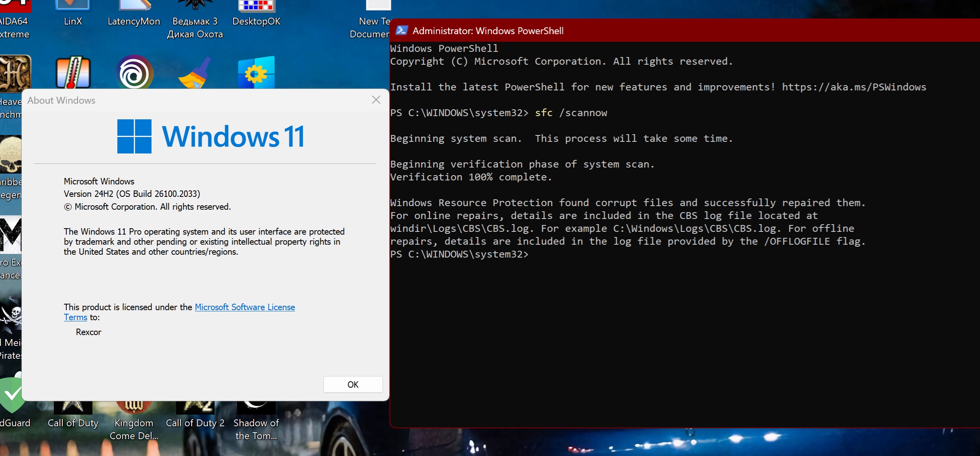Open the blue gear settings app icon
The image size is (980, 456).
coord(256,73)
